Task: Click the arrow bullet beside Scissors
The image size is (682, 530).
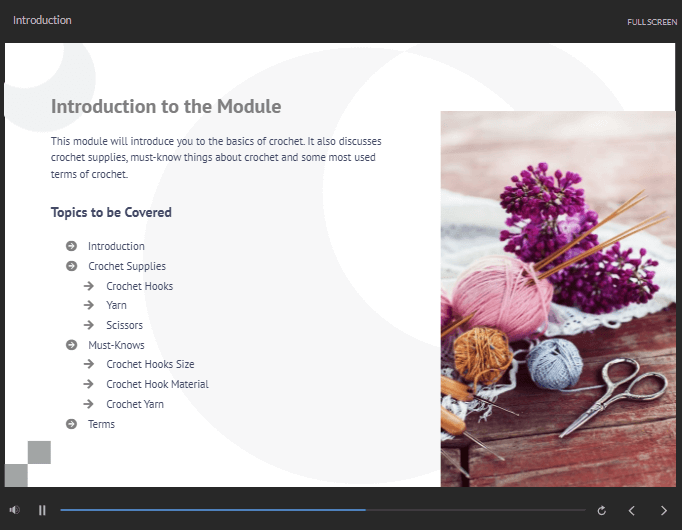Action: pos(89,325)
